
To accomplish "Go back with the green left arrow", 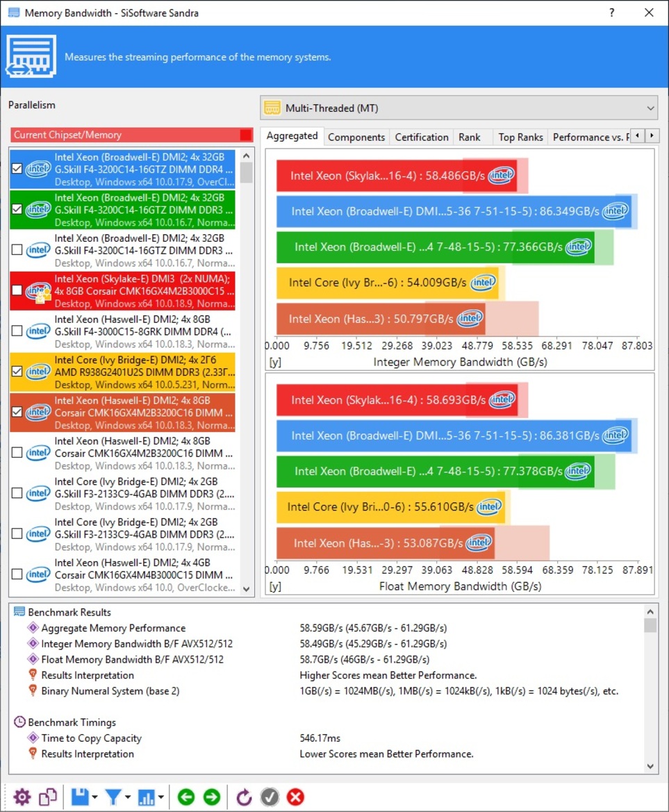I will (x=186, y=797).
